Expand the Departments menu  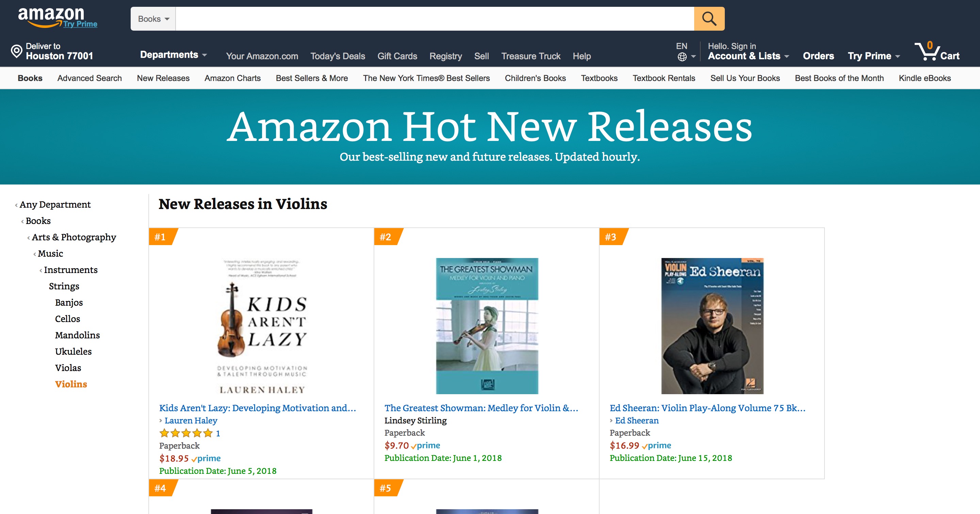[x=174, y=55]
